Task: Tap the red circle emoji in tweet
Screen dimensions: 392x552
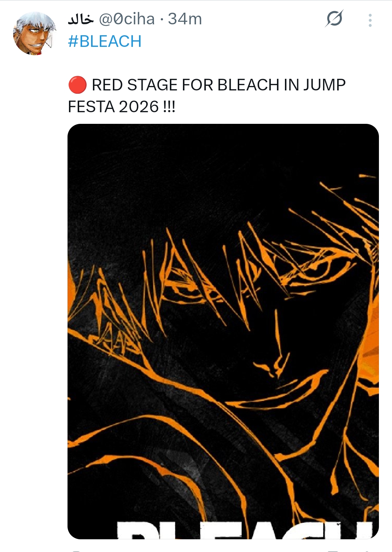Action: (77, 85)
